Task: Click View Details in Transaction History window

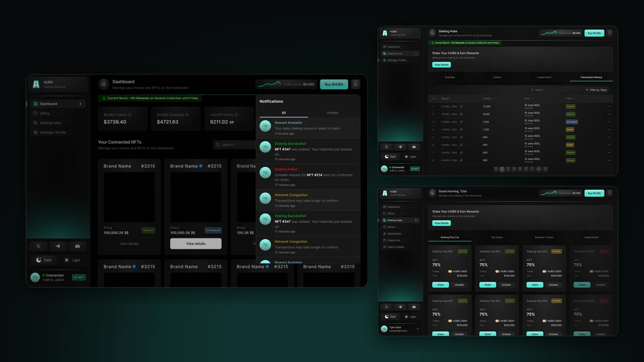Action: click(x=442, y=65)
